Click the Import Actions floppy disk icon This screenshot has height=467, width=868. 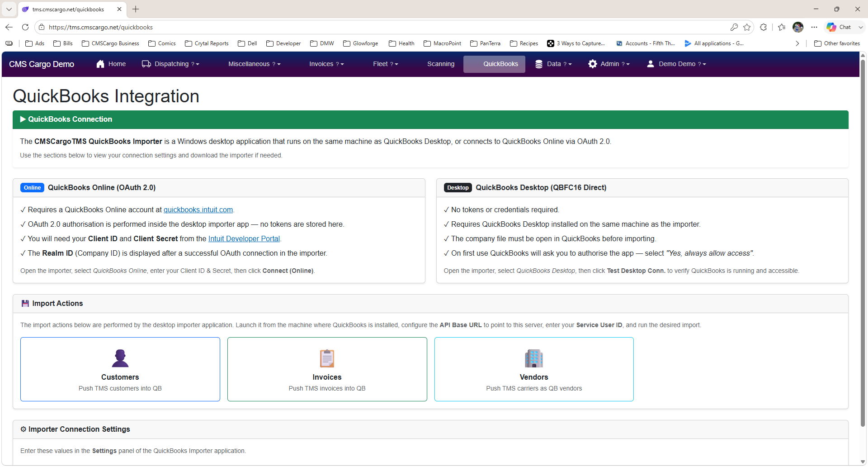[25, 304]
